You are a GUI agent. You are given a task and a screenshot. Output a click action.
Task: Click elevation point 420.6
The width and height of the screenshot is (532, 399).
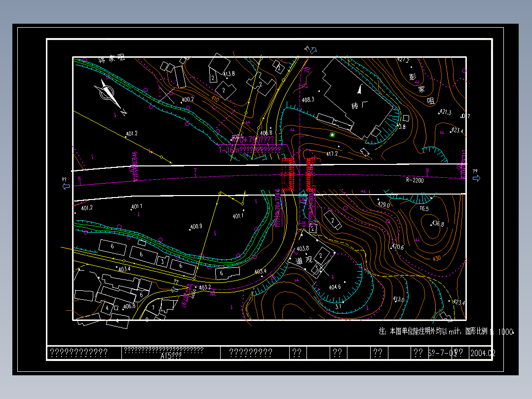pyautogui.click(x=398, y=247)
